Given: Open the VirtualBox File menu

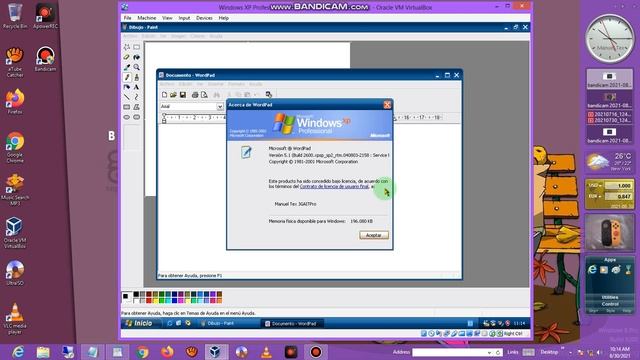Looking at the screenshot, I should [x=128, y=18].
